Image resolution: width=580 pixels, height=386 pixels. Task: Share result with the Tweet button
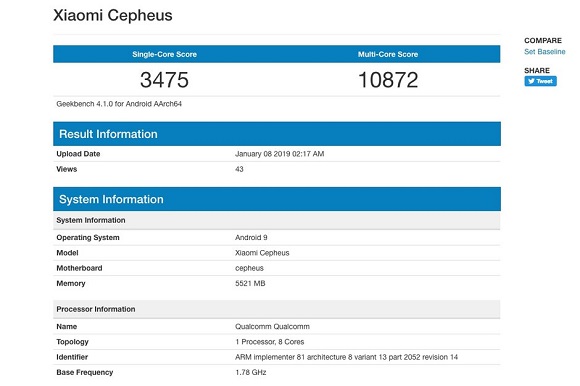(x=540, y=81)
